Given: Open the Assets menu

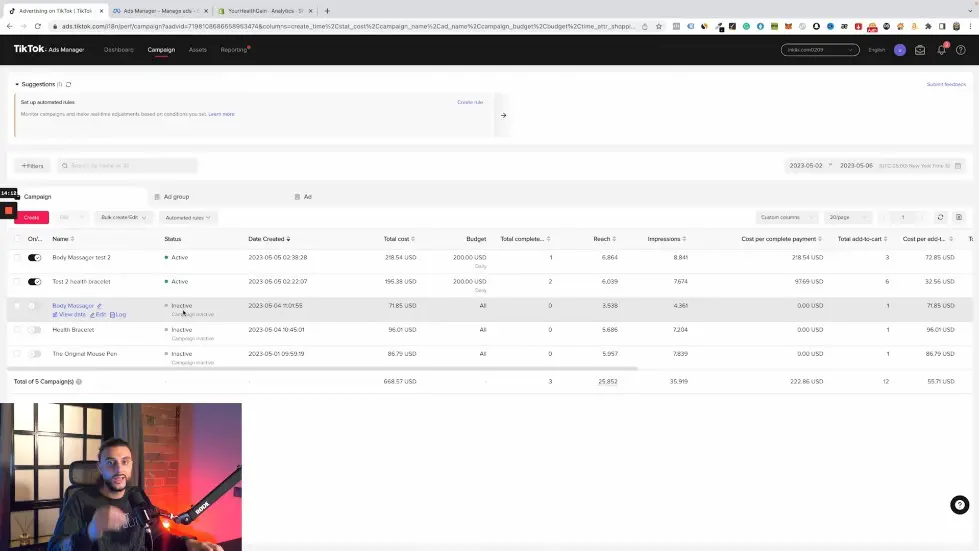Looking at the screenshot, I should [197, 50].
